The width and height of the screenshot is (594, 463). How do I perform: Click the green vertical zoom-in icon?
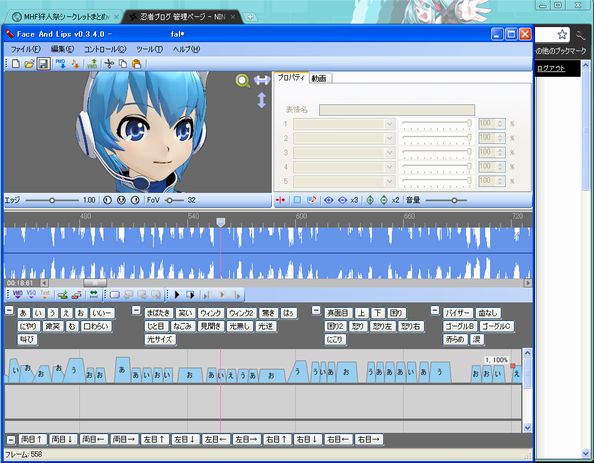tap(370, 200)
